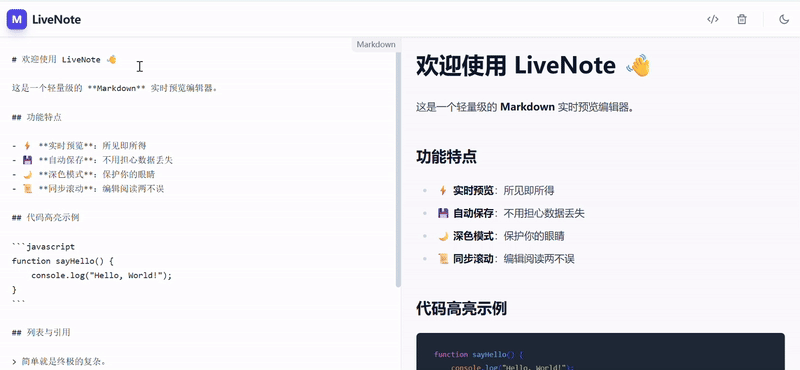Click the LiveNote purple M logo

coord(17,20)
